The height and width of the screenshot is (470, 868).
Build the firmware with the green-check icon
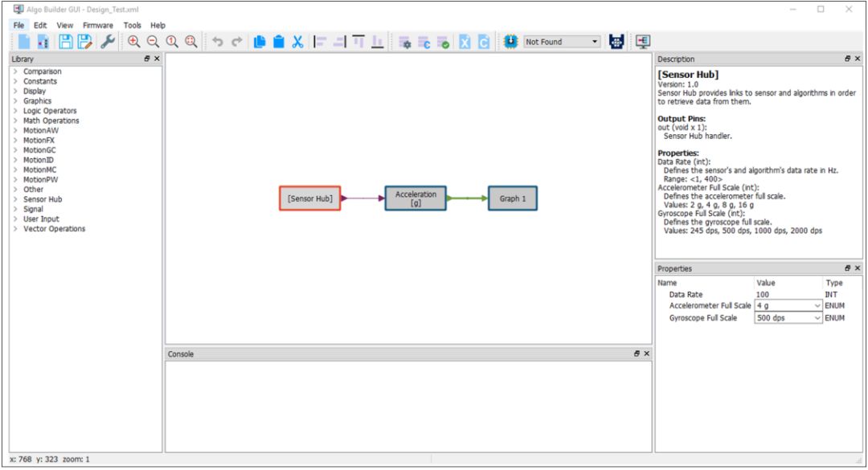tap(443, 42)
